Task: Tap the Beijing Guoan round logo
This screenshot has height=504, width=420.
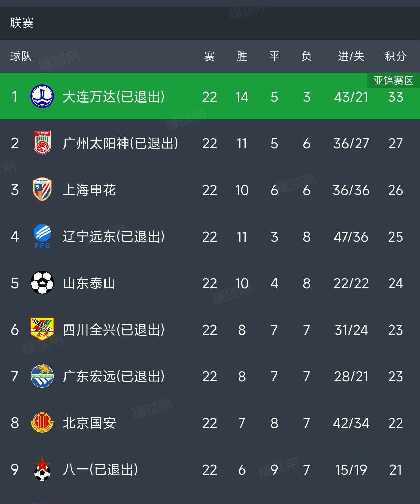Action: pyautogui.click(x=42, y=423)
